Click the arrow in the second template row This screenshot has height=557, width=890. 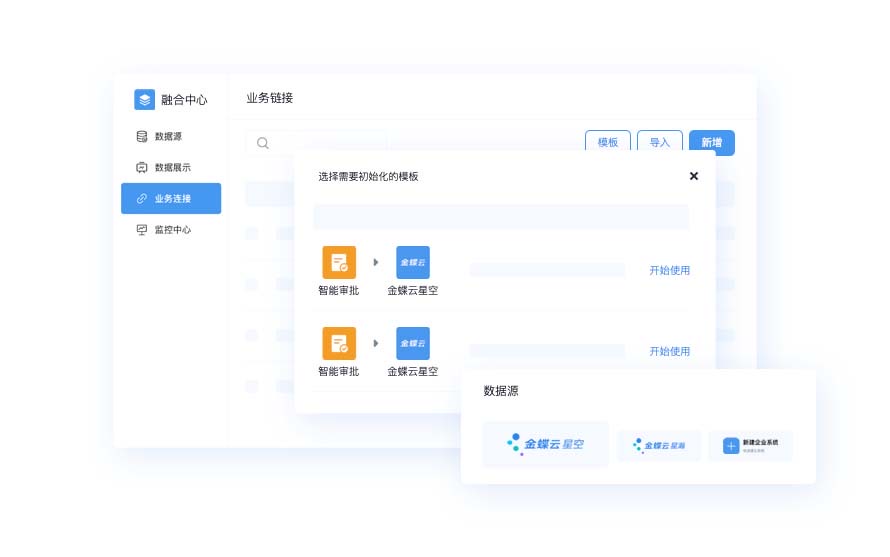376,343
